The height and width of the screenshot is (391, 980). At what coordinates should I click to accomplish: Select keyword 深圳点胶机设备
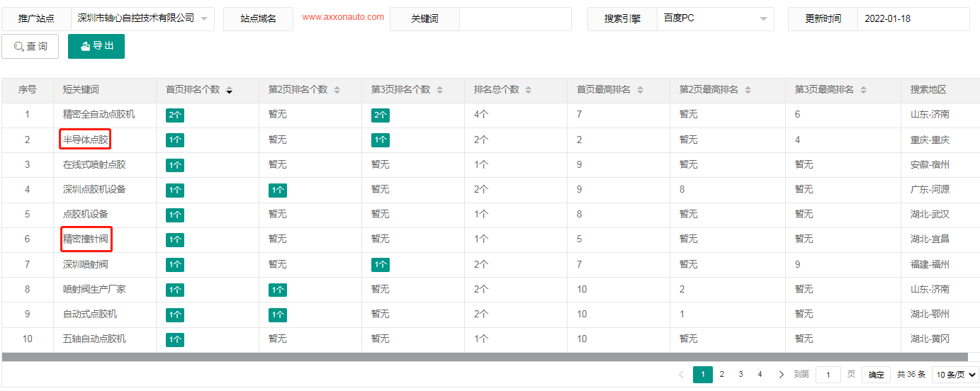coord(94,189)
